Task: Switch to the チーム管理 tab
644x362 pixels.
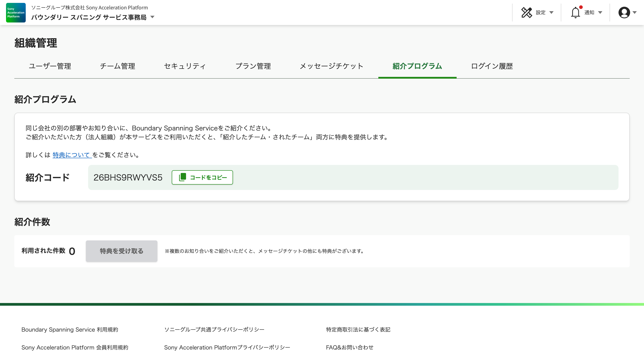Action: tap(117, 66)
